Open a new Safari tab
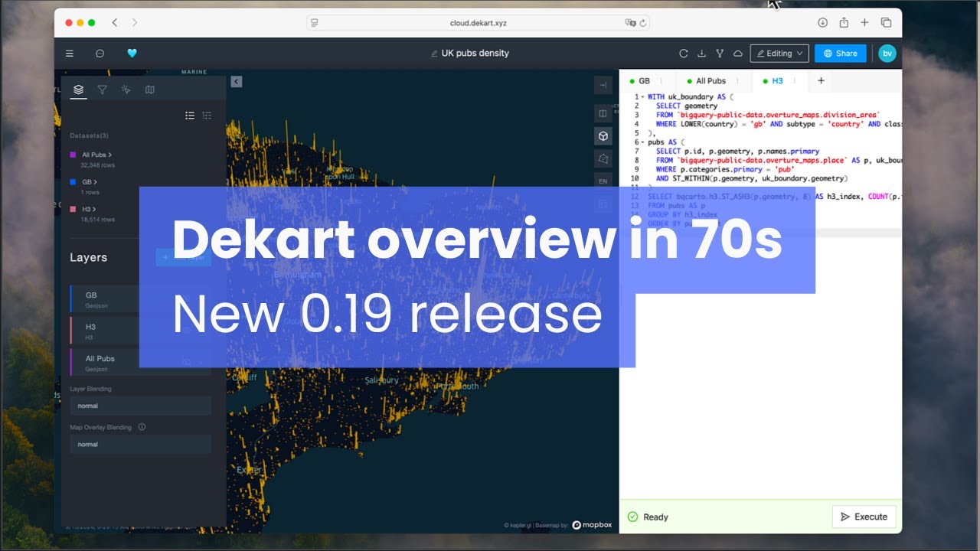Viewport: 980px width, 551px height. (864, 23)
